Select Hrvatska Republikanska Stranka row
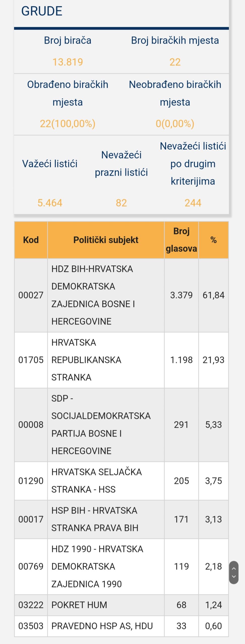 coord(121,360)
